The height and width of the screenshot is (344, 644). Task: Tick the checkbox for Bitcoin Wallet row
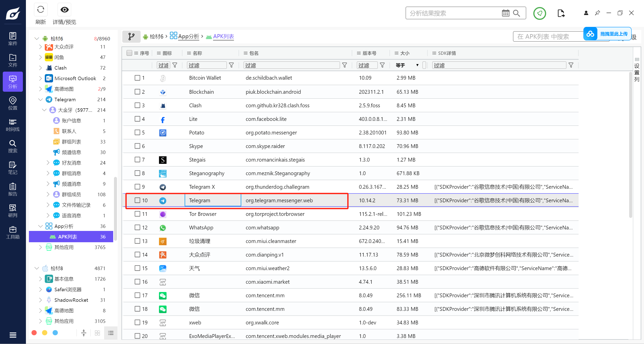[137, 78]
